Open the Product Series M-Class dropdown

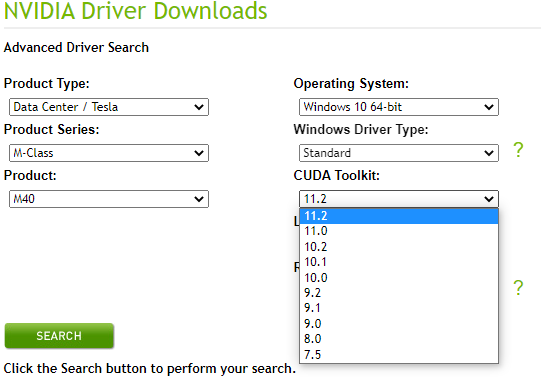click(x=109, y=153)
